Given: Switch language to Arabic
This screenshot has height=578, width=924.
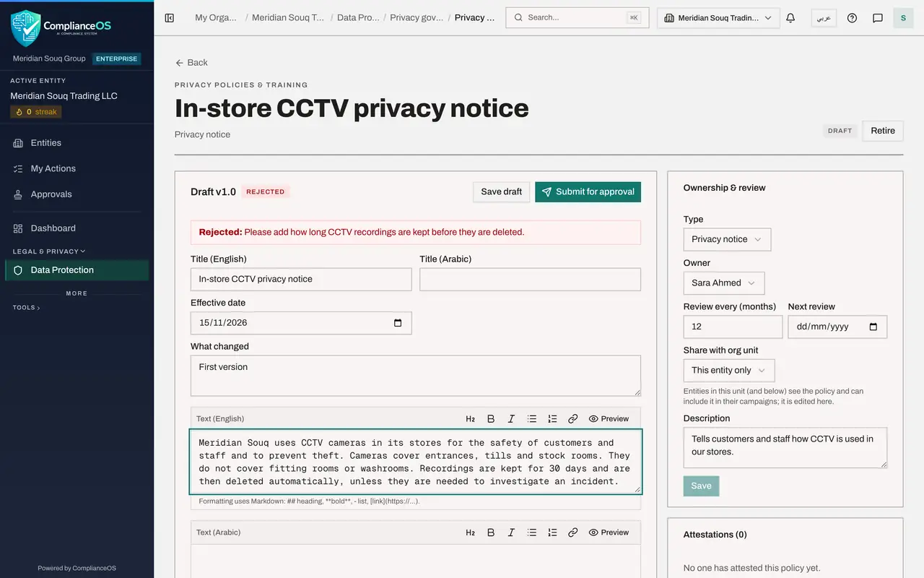Looking at the screenshot, I should [824, 18].
